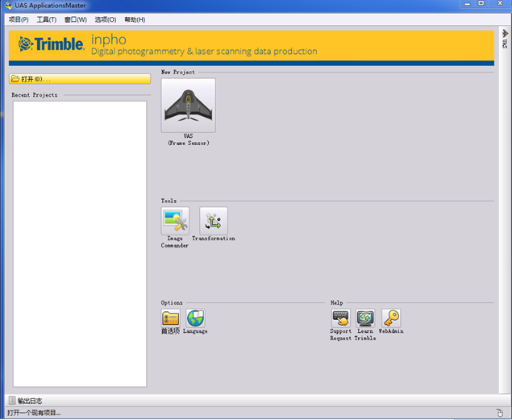Open the 首选项 preferences icon
Image resolution: width=512 pixels, height=420 pixels.
[170, 318]
